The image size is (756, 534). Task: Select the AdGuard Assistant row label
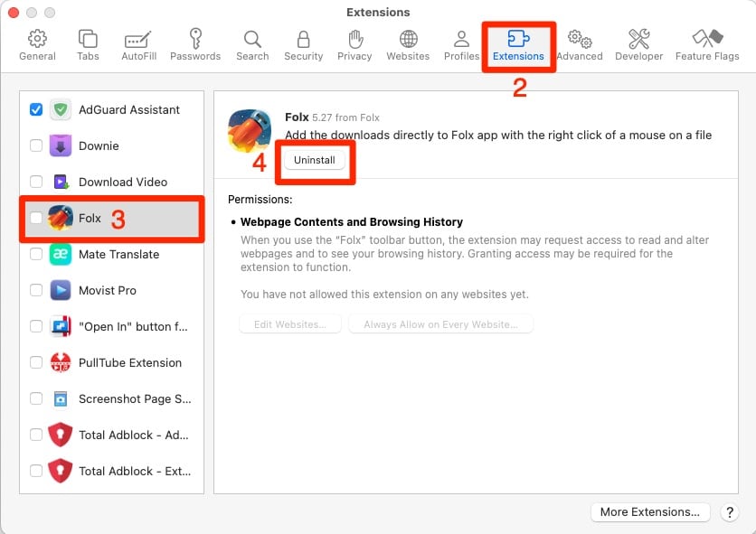click(129, 110)
